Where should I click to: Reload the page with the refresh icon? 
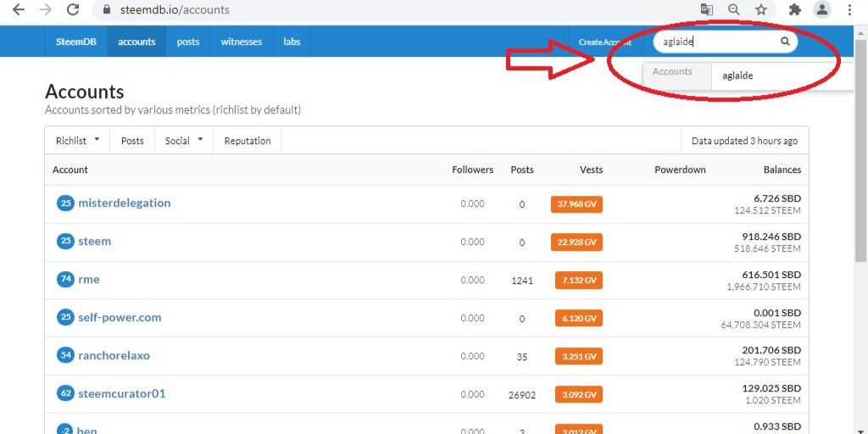click(x=73, y=9)
